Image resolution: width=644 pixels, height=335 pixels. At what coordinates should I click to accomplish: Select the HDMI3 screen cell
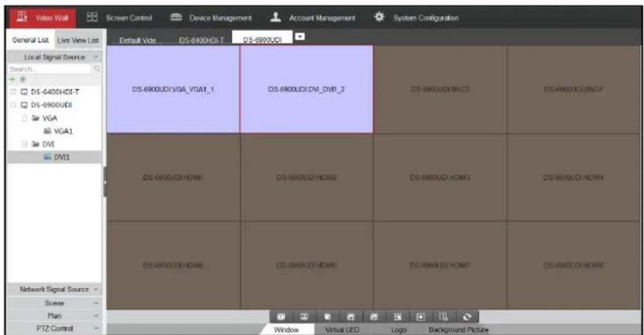pyautogui.click(x=440, y=177)
